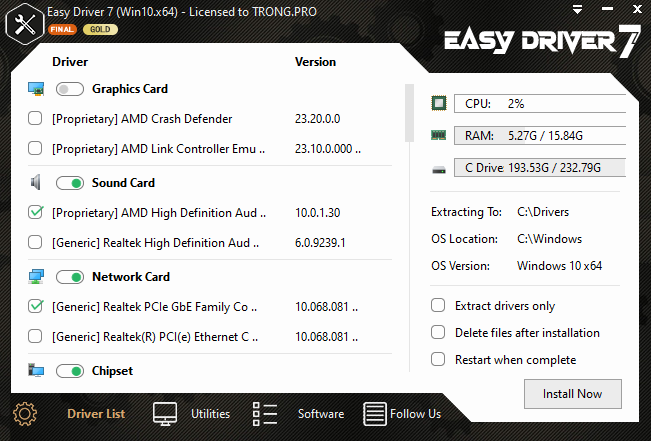
Task: Turn off the Network Card toggle
Action: pyautogui.click(x=70, y=277)
